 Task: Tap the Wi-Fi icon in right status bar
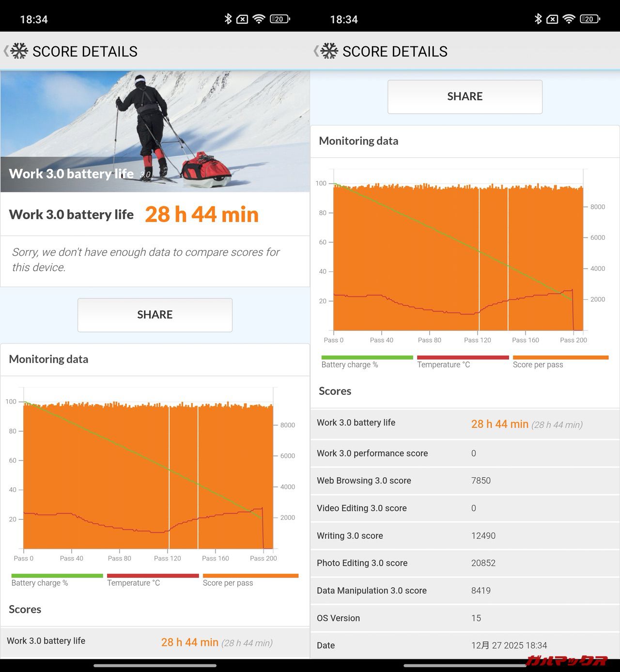coord(569,19)
